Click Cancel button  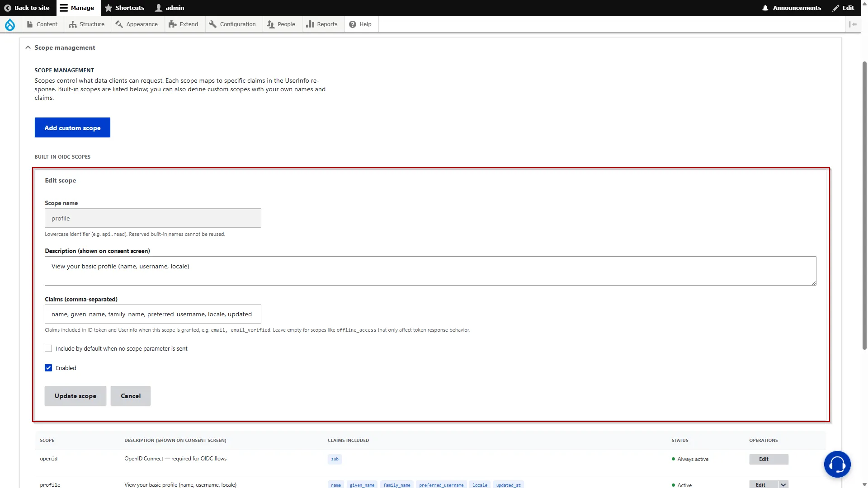click(131, 396)
